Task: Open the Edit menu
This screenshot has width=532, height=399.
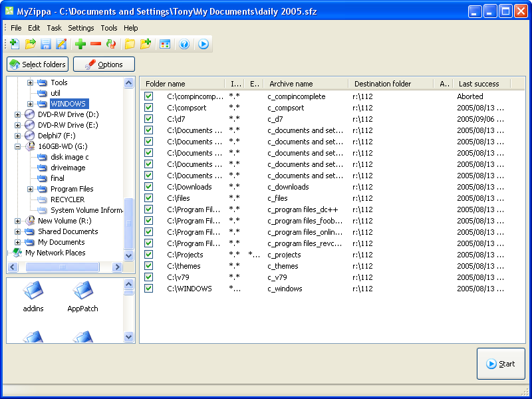Action: [x=34, y=28]
